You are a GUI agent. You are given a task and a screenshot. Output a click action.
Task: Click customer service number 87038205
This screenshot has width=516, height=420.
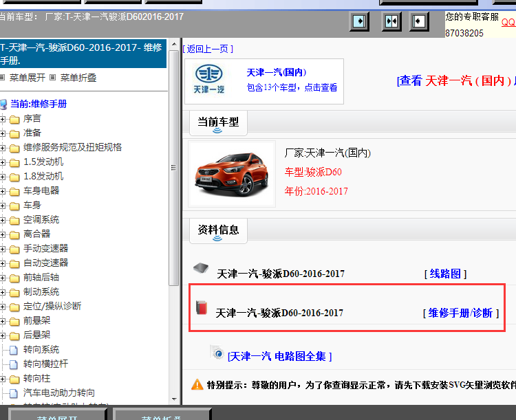[464, 33]
